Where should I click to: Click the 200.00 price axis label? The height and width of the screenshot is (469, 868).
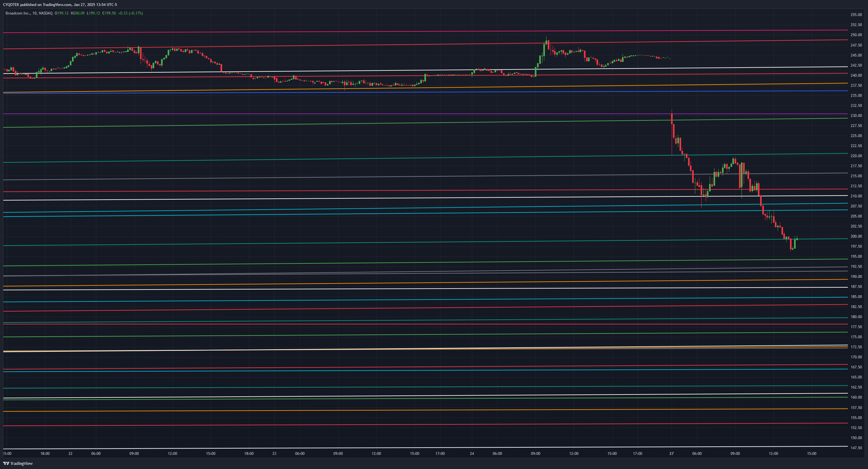click(x=856, y=236)
